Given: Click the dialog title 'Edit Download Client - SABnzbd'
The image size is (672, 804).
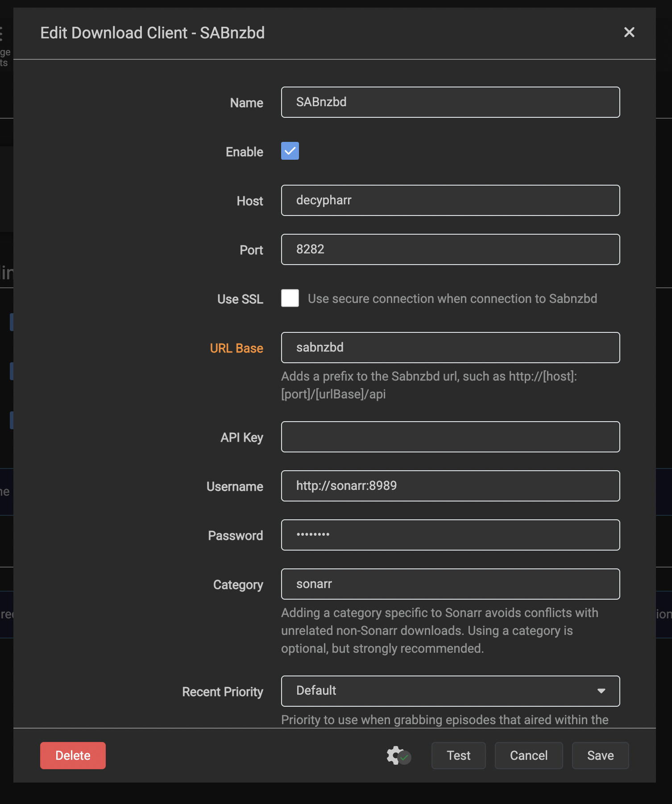Looking at the screenshot, I should tap(153, 33).
